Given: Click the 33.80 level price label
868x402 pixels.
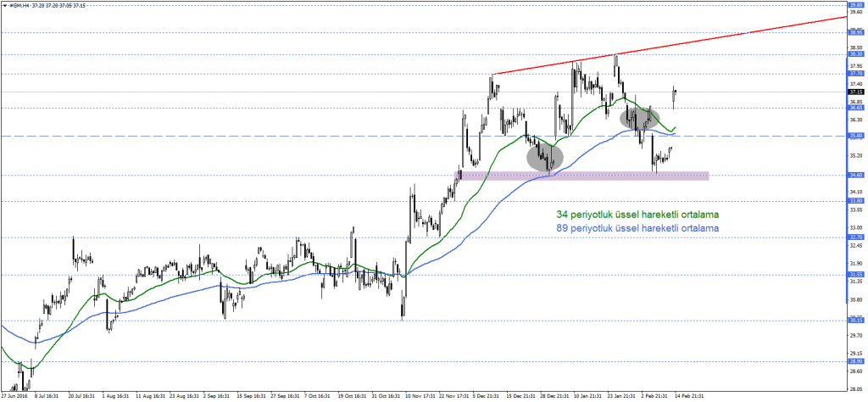Looking at the screenshot, I should click(856, 201).
